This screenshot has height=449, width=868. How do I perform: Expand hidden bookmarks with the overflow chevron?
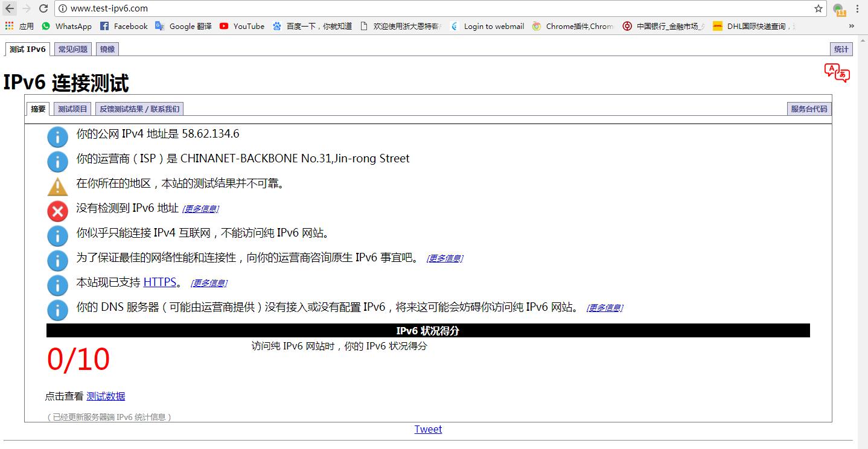coord(851,26)
